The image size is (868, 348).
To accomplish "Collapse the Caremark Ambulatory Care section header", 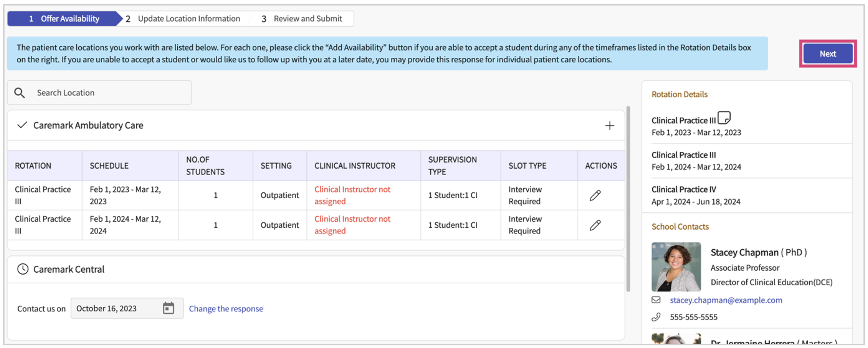I will 88,125.
